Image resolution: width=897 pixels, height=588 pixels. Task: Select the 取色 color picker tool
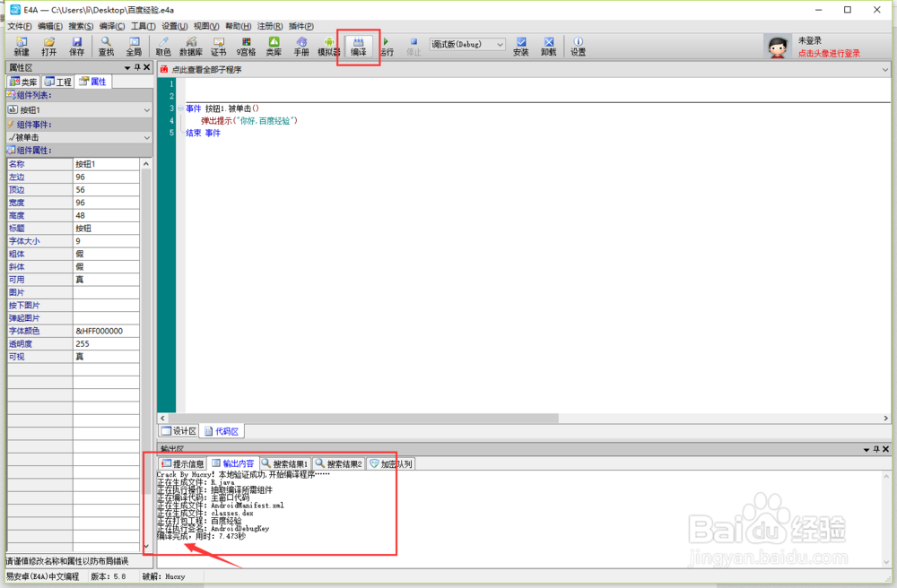tap(163, 47)
